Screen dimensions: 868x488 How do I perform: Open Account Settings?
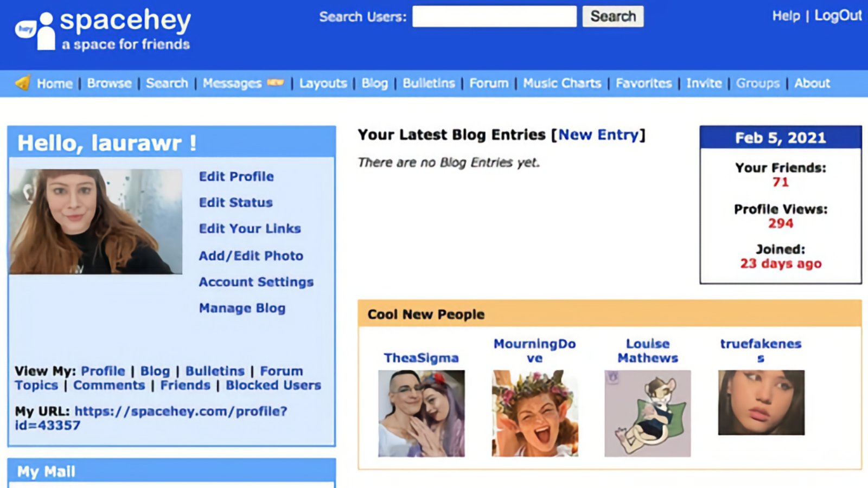[x=256, y=282]
